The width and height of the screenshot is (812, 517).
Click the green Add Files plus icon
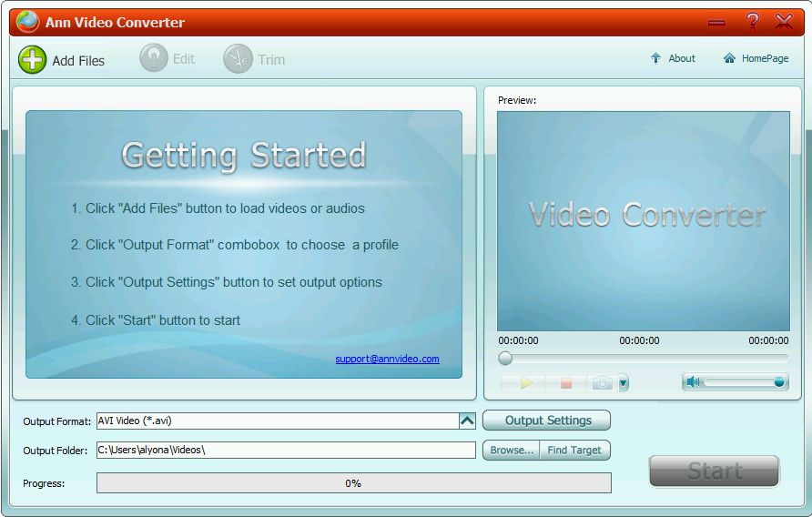click(x=32, y=60)
